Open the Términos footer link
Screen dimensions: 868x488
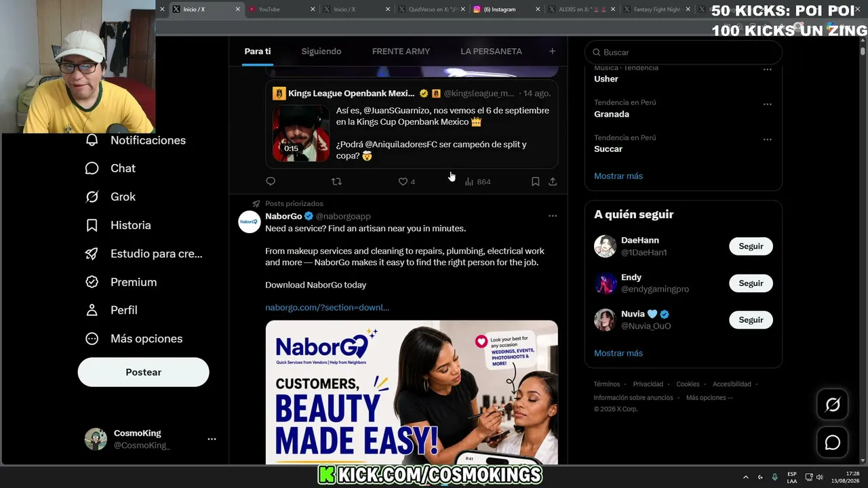607,384
